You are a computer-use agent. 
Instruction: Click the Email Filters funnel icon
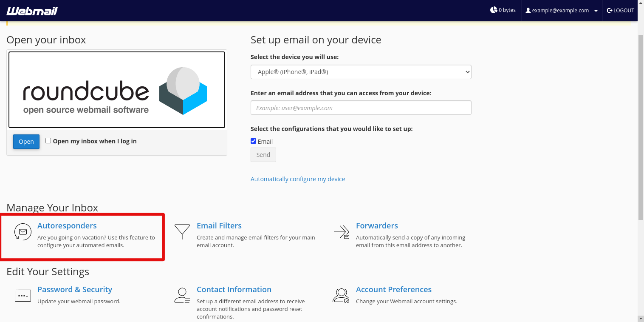pyautogui.click(x=182, y=232)
